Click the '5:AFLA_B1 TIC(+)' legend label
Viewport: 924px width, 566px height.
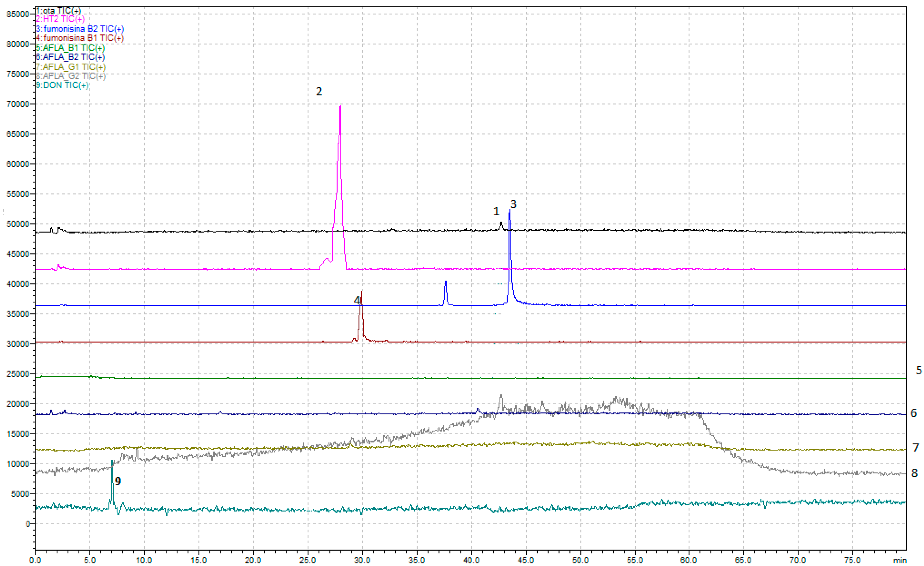coord(70,48)
